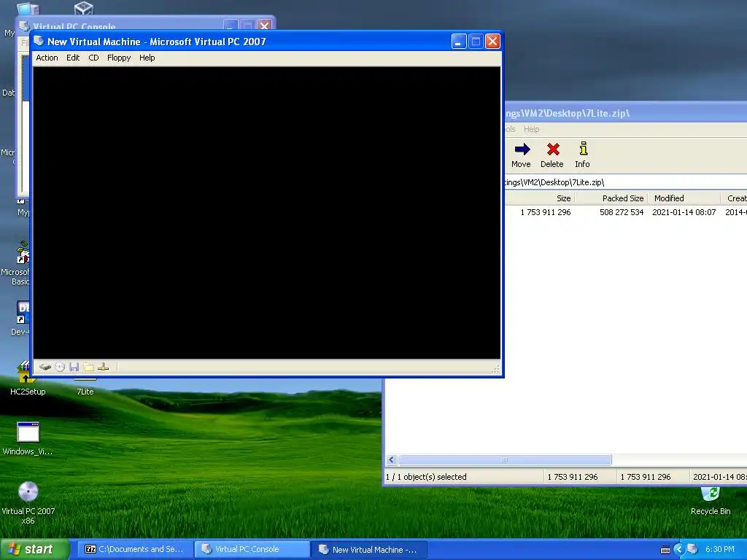
Task: Switch to the 7-Zip taskbar button
Action: (x=135, y=550)
